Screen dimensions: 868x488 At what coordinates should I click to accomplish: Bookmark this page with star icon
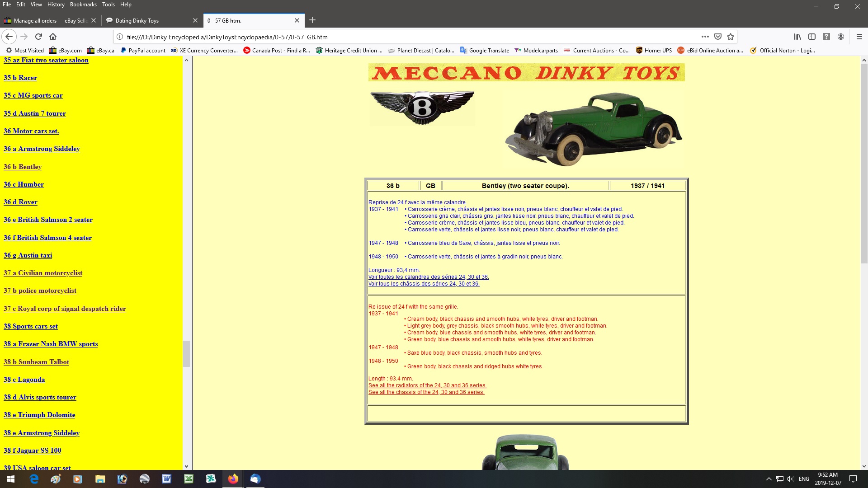(x=731, y=37)
